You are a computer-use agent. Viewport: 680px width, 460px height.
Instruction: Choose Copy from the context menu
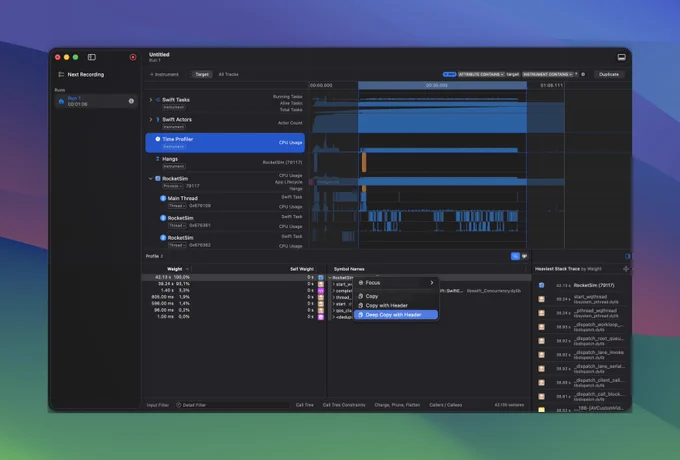pos(396,296)
